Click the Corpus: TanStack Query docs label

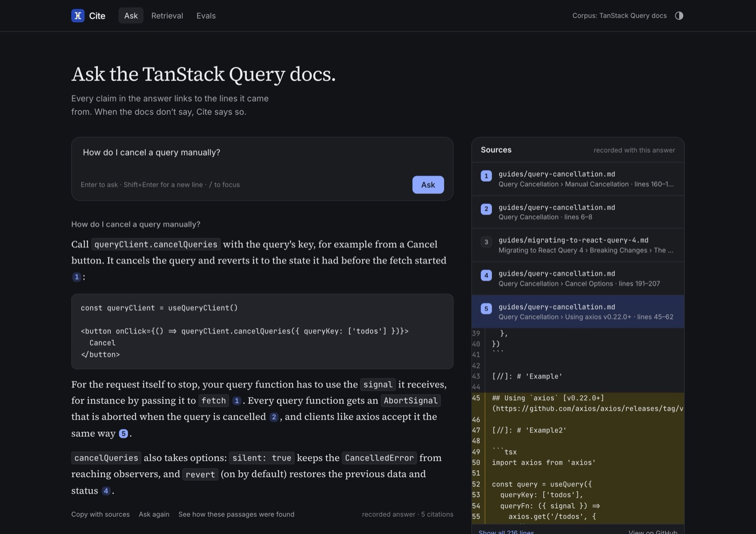click(x=619, y=16)
